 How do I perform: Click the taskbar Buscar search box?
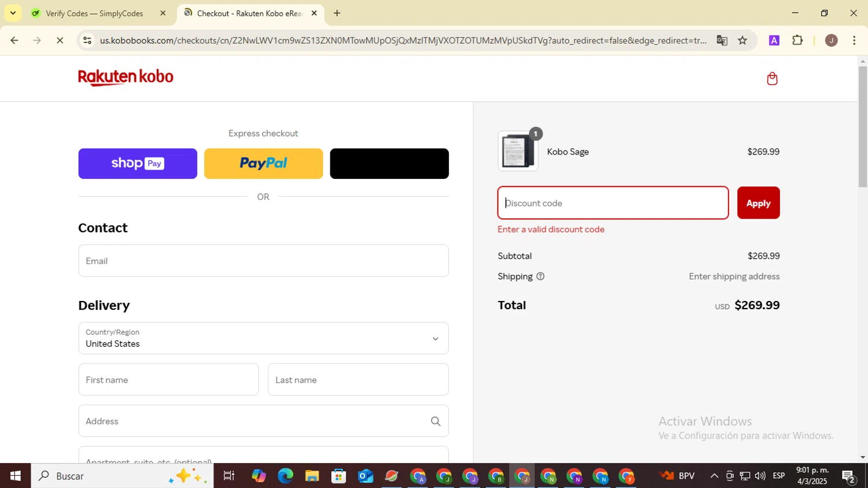(x=122, y=476)
